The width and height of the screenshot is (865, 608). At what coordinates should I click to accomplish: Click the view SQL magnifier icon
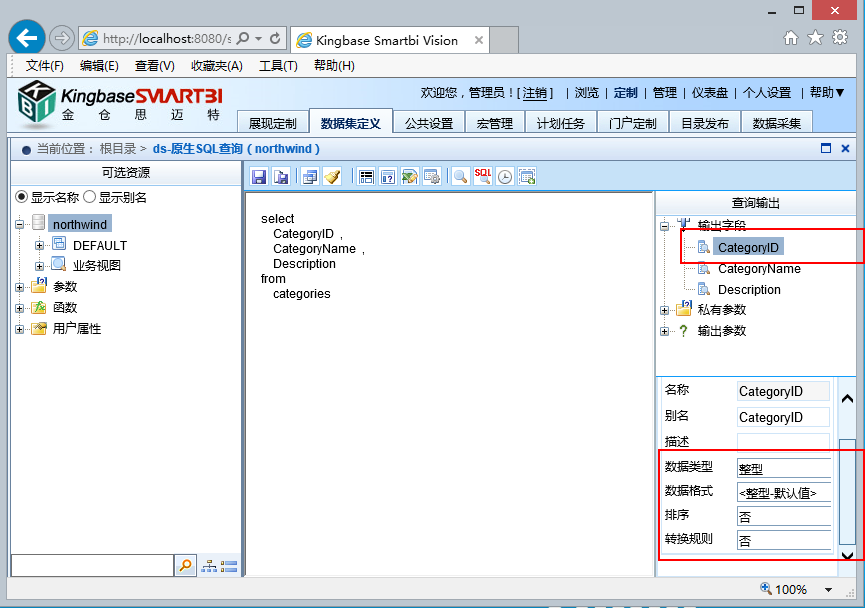[483, 177]
